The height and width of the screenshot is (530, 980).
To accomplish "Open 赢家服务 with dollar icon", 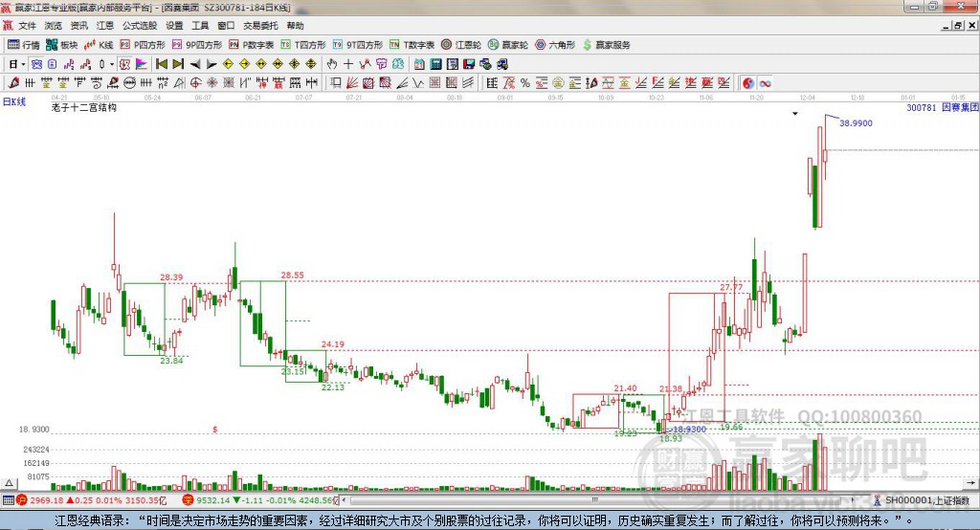I will tap(606, 45).
